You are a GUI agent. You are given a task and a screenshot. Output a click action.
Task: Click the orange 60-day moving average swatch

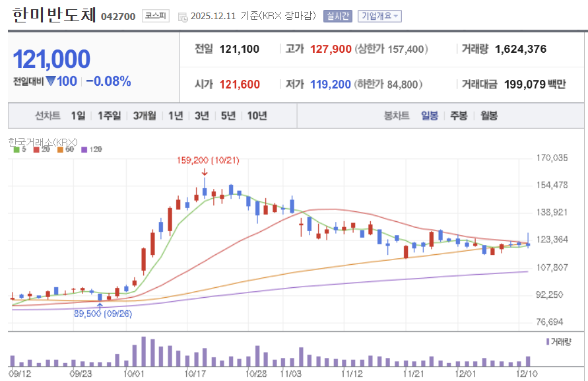pos(60,150)
